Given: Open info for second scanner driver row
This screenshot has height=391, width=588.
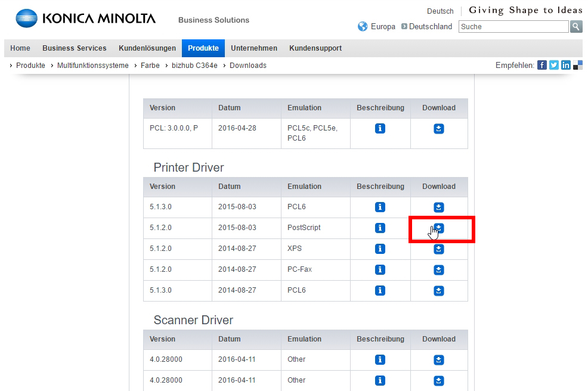Looking at the screenshot, I should coord(380,380).
